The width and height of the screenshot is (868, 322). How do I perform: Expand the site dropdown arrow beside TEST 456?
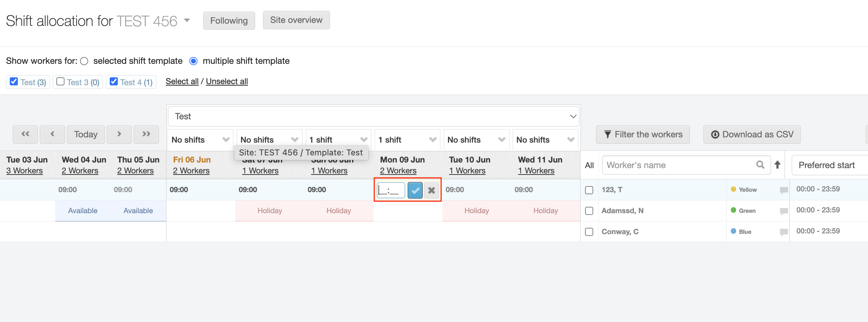(x=187, y=20)
